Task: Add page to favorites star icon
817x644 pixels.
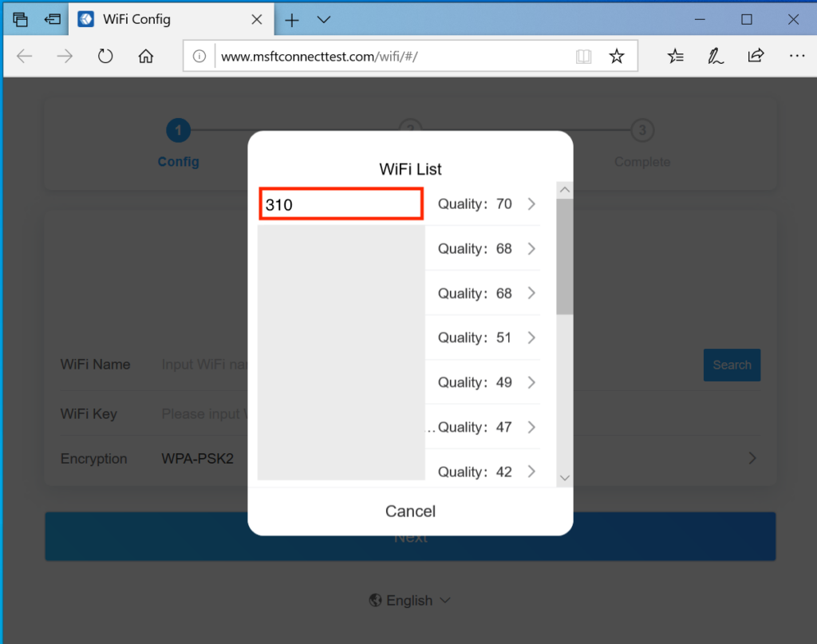Action: (616, 56)
